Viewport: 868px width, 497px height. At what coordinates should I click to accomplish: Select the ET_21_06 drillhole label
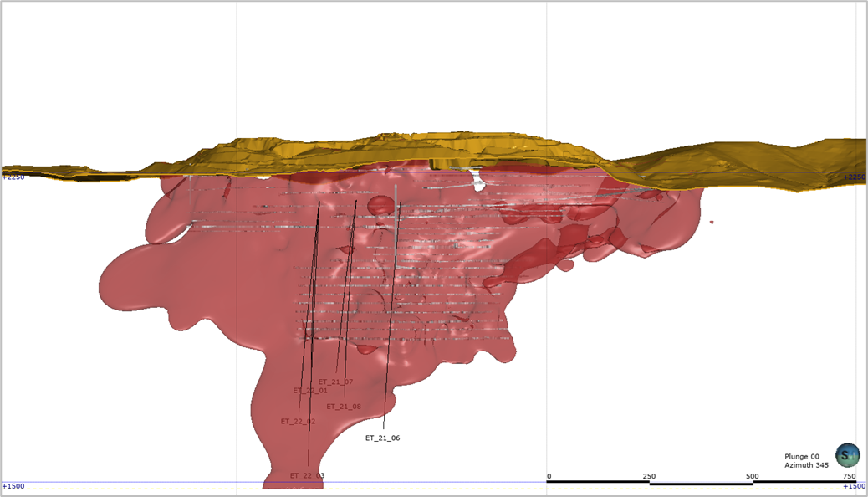(x=382, y=438)
